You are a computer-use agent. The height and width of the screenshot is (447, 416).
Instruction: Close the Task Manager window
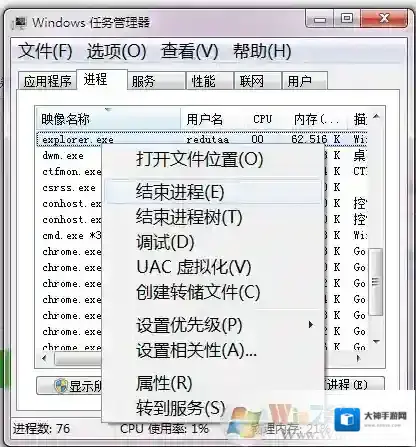click(x=384, y=19)
